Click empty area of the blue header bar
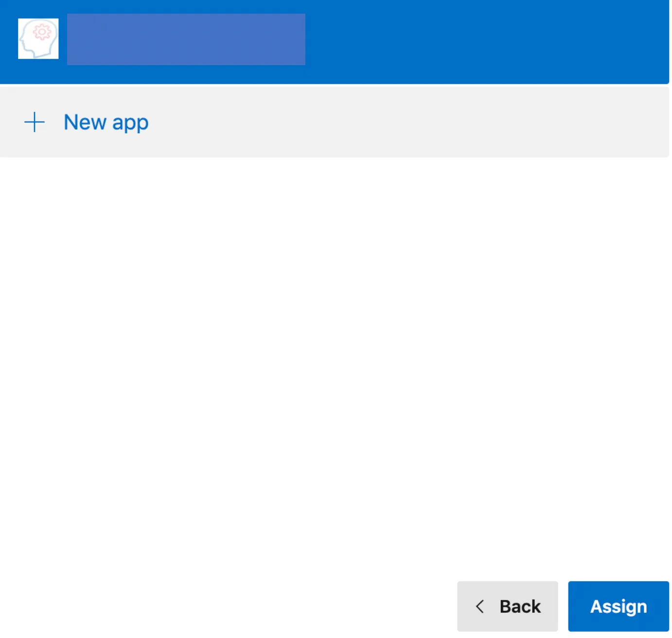 [x=486, y=41]
